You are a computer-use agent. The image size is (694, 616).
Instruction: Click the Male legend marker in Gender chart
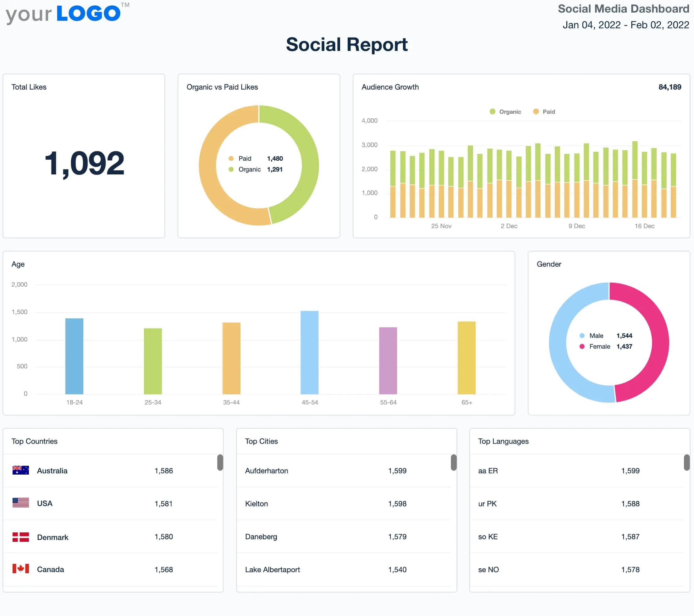tap(582, 336)
